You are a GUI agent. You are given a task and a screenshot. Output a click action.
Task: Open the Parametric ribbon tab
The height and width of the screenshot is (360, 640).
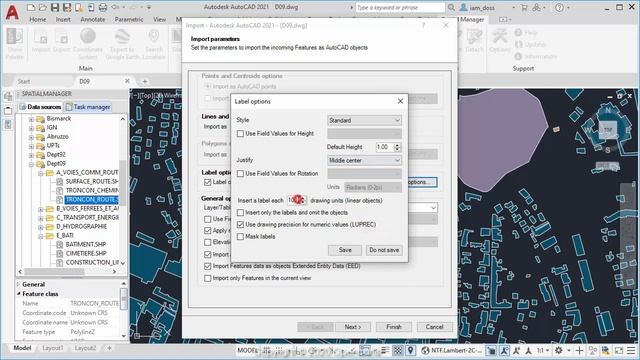click(x=129, y=19)
